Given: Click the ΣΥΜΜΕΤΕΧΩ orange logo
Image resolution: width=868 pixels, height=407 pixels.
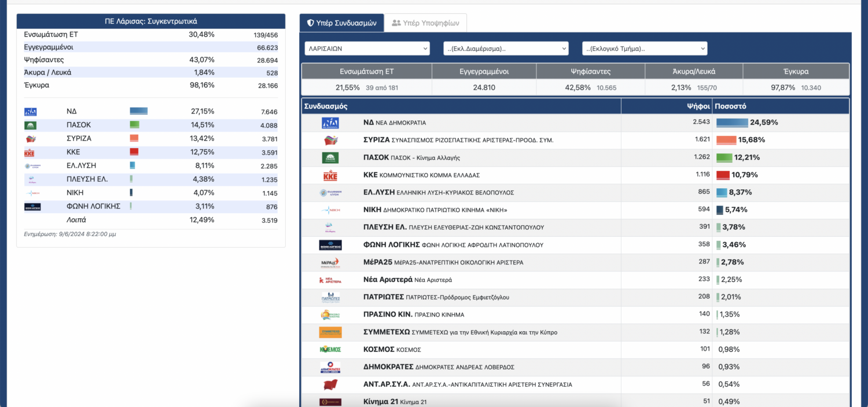Looking at the screenshot, I should (330, 332).
